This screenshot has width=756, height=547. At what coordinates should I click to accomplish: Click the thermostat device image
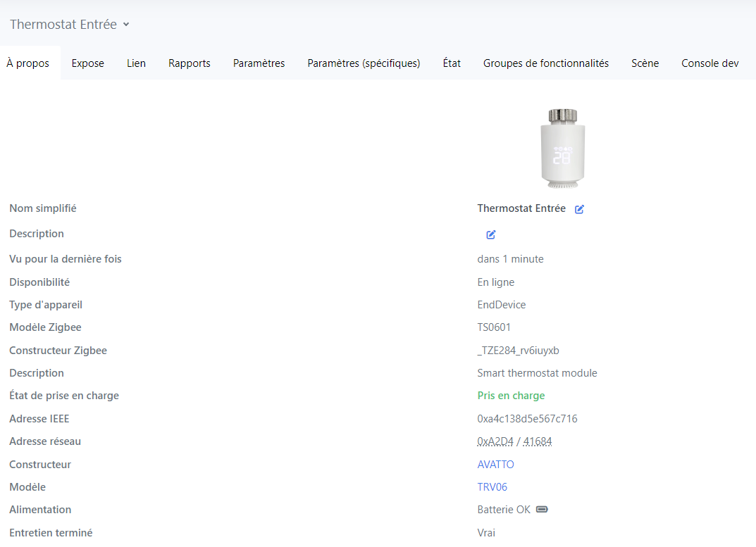point(562,149)
